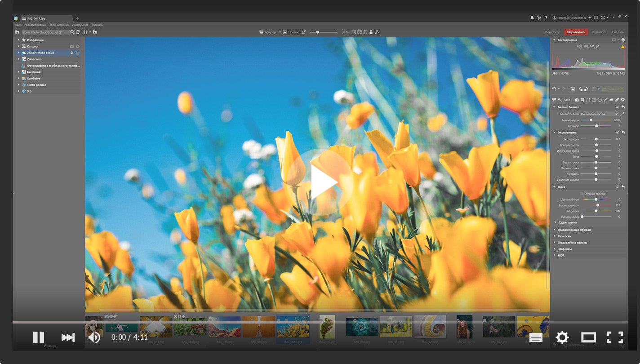Set zoom to 1:1 icon
Viewport: 640px width, 364px height.
(354, 32)
